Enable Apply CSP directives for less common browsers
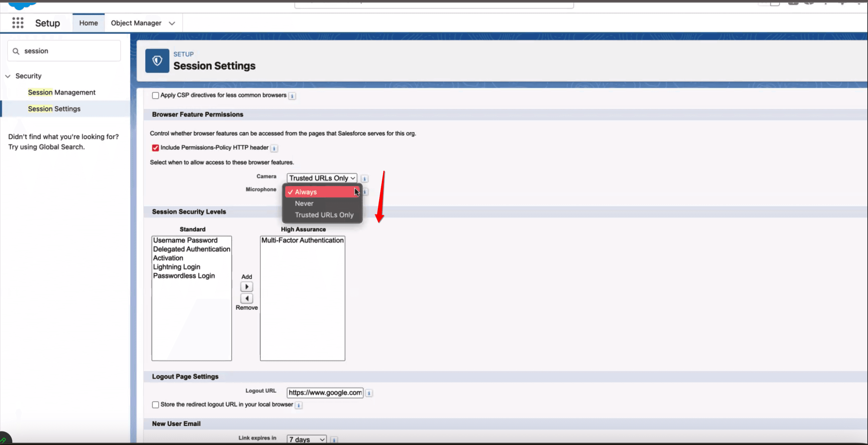The image size is (868, 445). (155, 96)
